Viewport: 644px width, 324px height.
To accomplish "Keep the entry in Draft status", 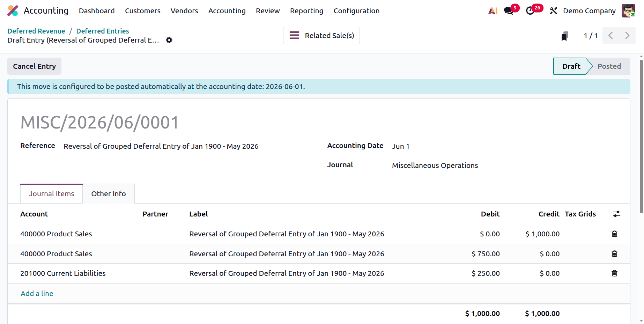I will 571,66.
